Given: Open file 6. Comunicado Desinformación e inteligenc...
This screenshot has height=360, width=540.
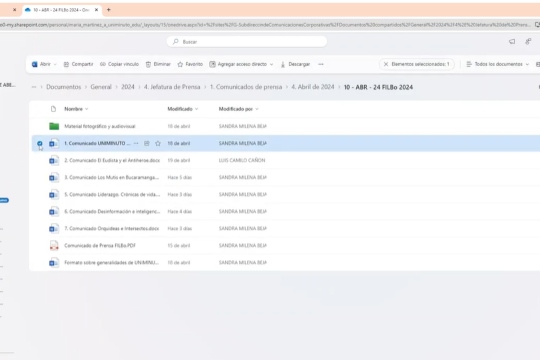Looking at the screenshot, I should click(x=112, y=212).
